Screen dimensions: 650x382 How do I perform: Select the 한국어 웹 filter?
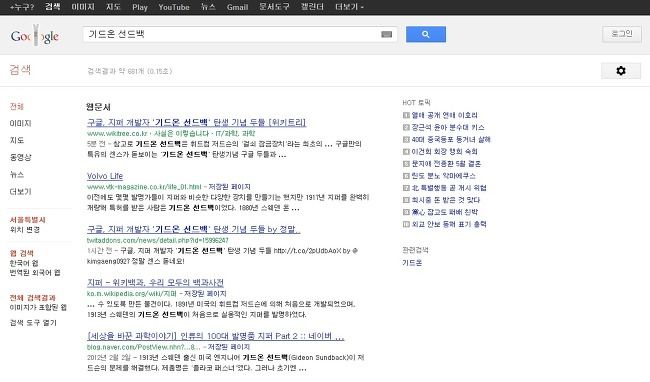tap(24, 263)
